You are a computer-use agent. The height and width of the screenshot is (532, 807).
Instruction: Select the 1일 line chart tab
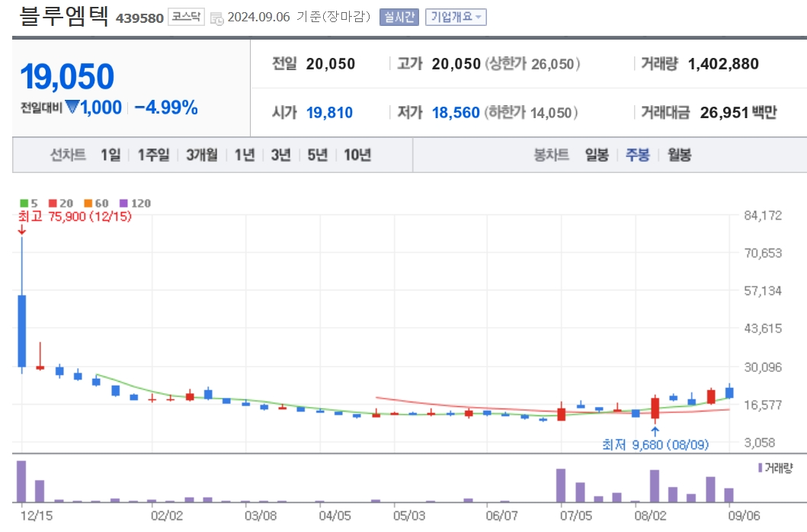coord(110,155)
